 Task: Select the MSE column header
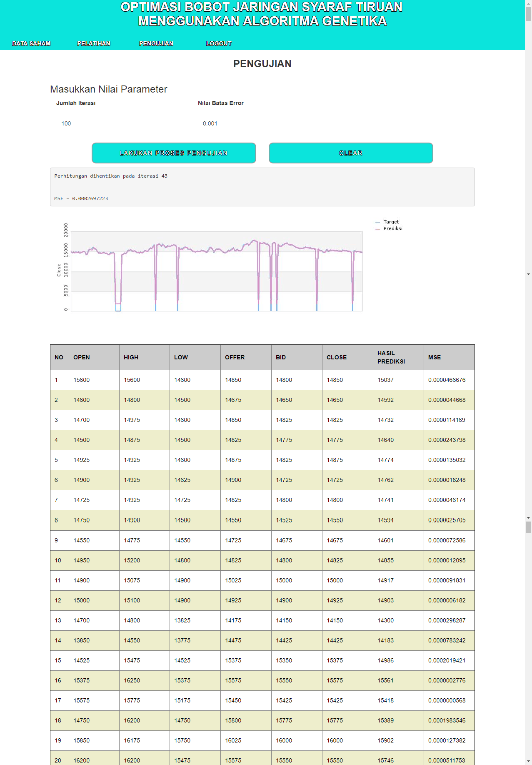(x=434, y=357)
